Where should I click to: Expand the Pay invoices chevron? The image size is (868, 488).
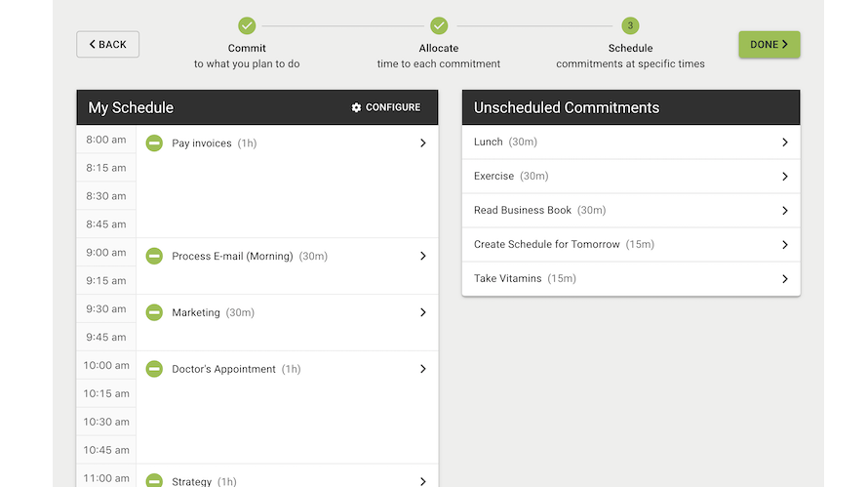point(422,143)
